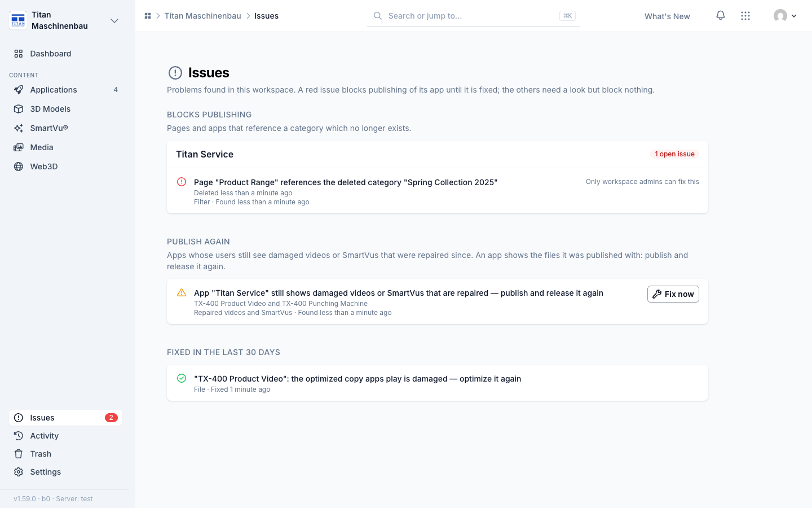Screen dimensions: 812x508
Task: Click the Applications rocket icon
Action: pos(19,90)
